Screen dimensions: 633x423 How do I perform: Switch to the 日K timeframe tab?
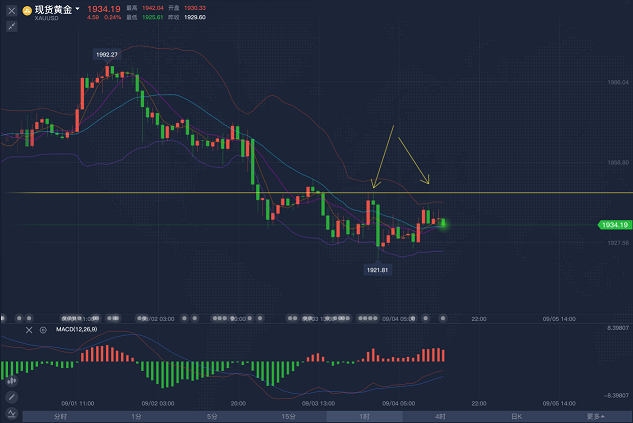[517, 415]
